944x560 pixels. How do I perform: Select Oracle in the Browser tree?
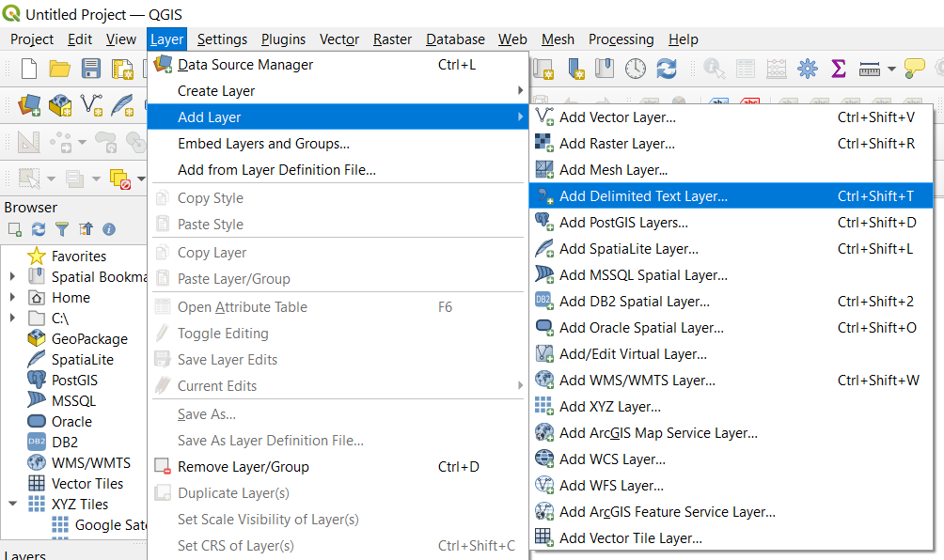click(x=71, y=422)
